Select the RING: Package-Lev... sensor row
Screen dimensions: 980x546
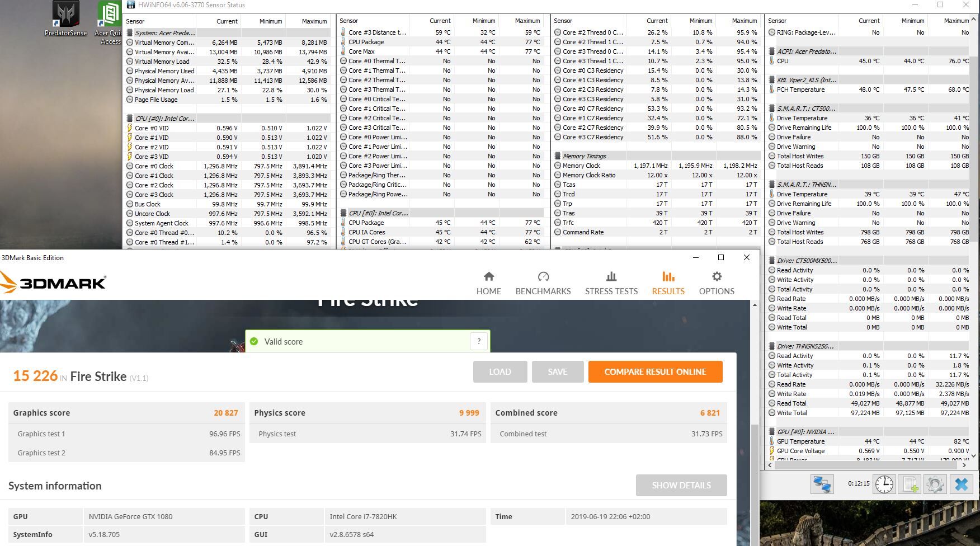coord(869,32)
